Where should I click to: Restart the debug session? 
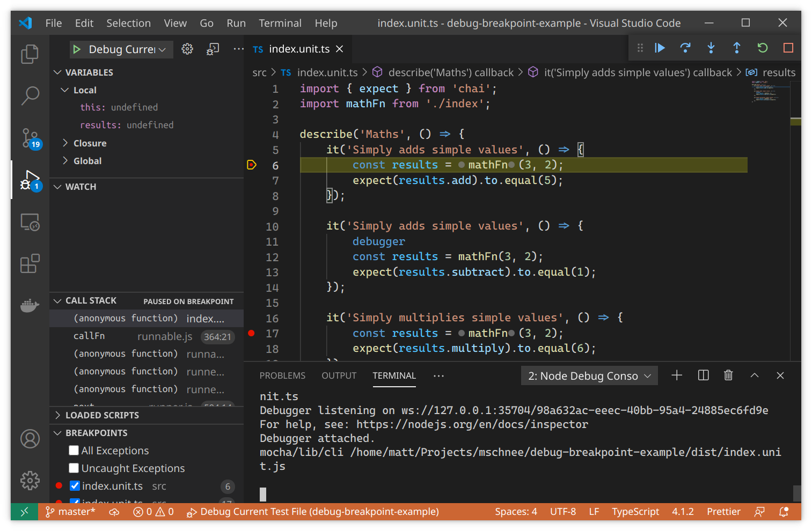(x=763, y=48)
